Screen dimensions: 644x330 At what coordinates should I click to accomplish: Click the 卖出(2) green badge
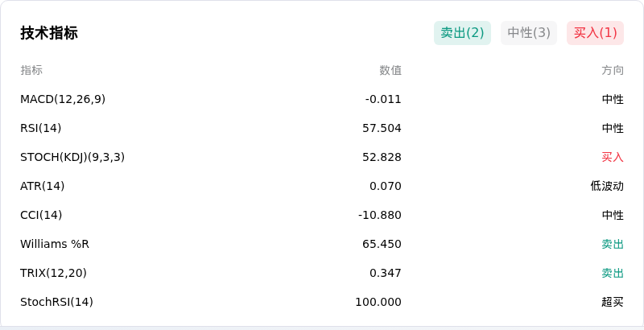click(x=462, y=33)
